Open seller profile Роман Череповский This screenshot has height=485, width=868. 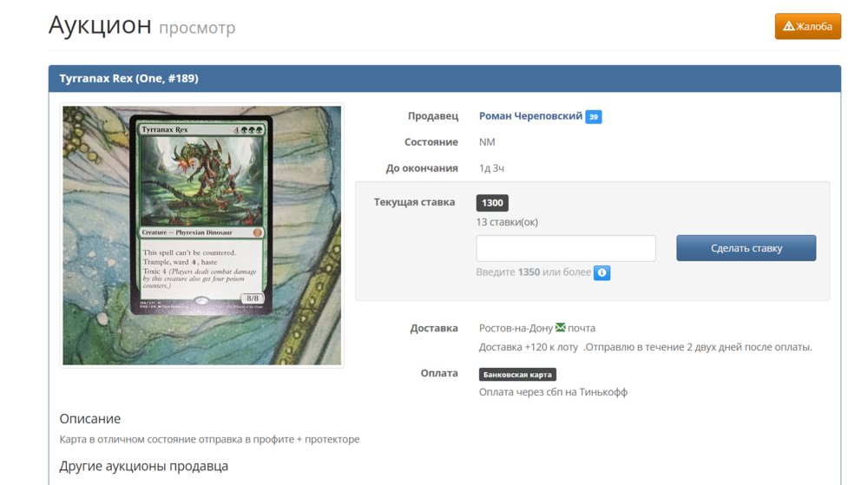(x=530, y=116)
